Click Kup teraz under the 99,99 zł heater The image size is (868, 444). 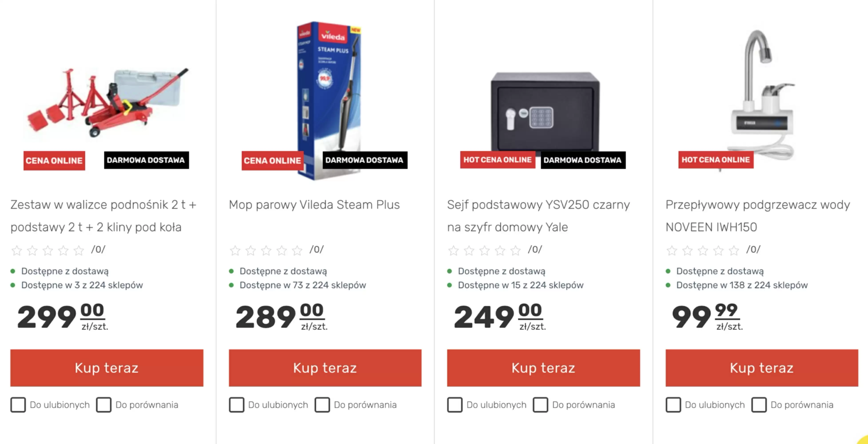click(x=762, y=368)
